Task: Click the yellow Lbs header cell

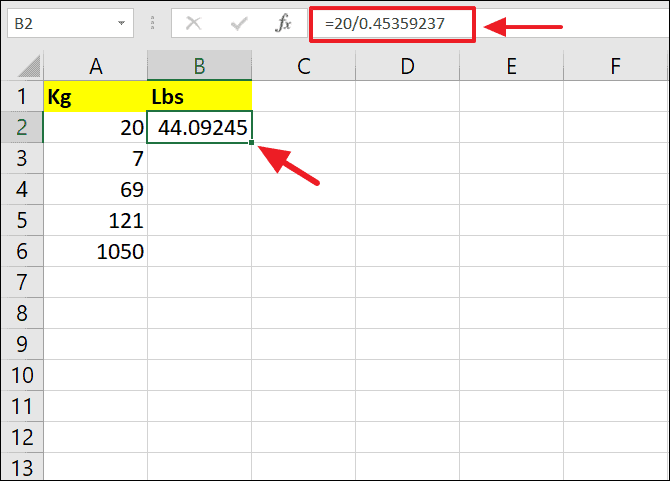Action: pyautogui.click(x=199, y=97)
